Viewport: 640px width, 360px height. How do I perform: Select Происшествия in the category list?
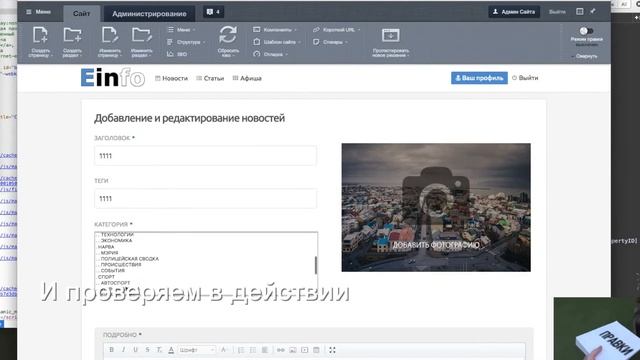click(121, 265)
